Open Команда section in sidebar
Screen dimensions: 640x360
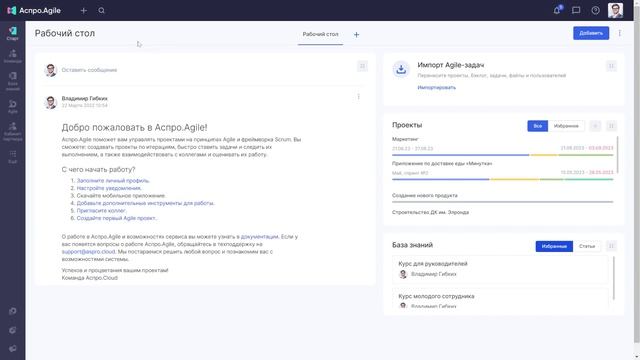coord(13,56)
